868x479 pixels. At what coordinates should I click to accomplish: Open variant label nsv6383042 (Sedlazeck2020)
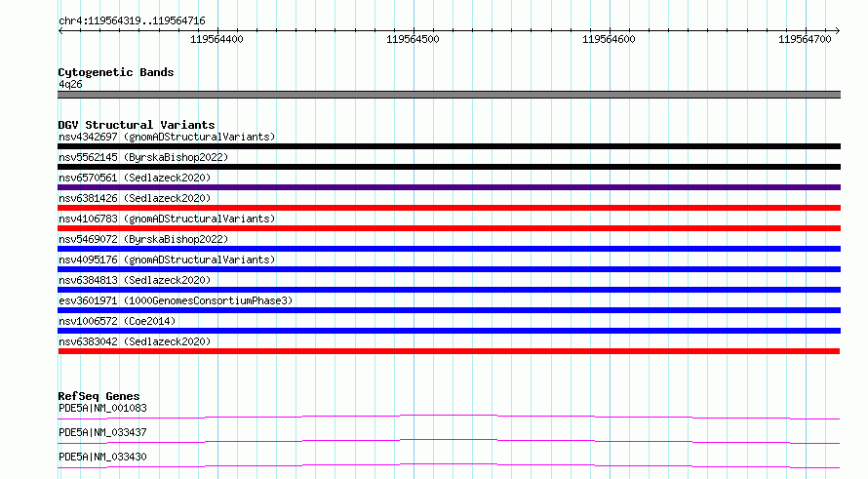(x=135, y=341)
